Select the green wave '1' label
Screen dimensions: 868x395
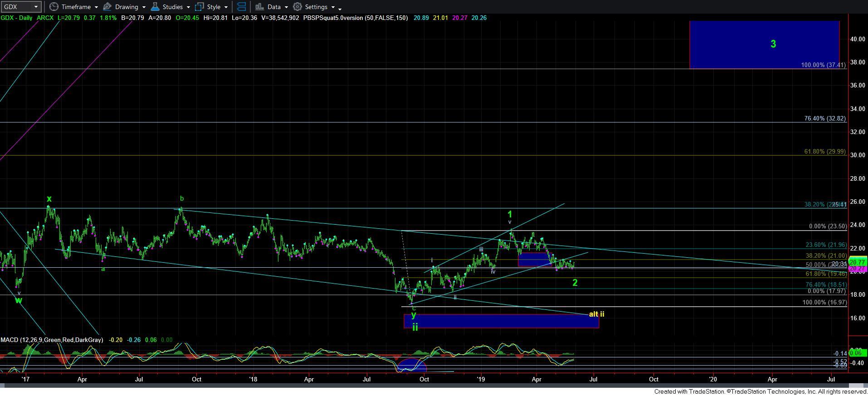click(x=510, y=214)
